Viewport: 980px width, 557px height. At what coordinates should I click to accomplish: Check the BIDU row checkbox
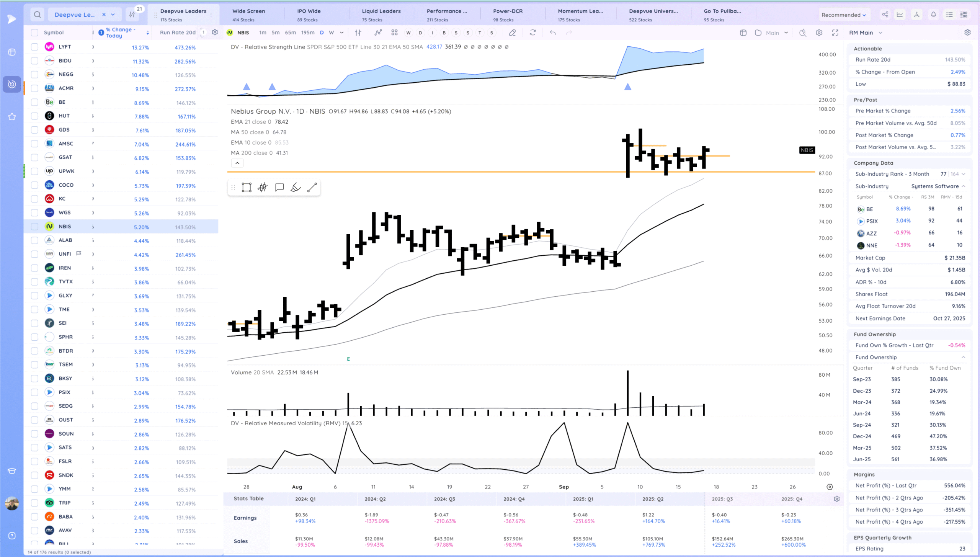point(34,60)
